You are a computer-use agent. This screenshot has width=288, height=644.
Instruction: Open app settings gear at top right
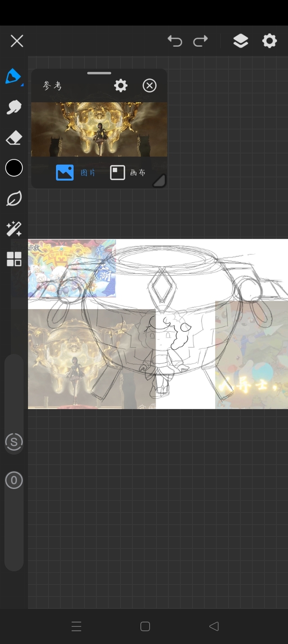coord(270,41)
